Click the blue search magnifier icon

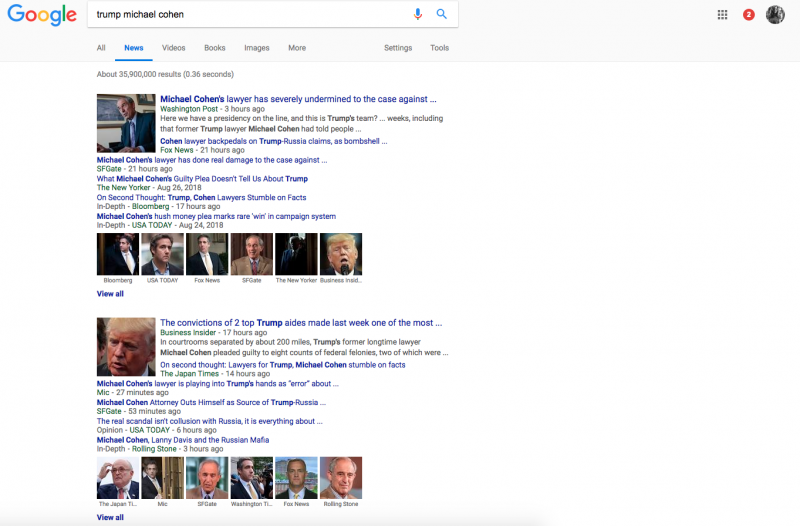(x=442, y=14)
